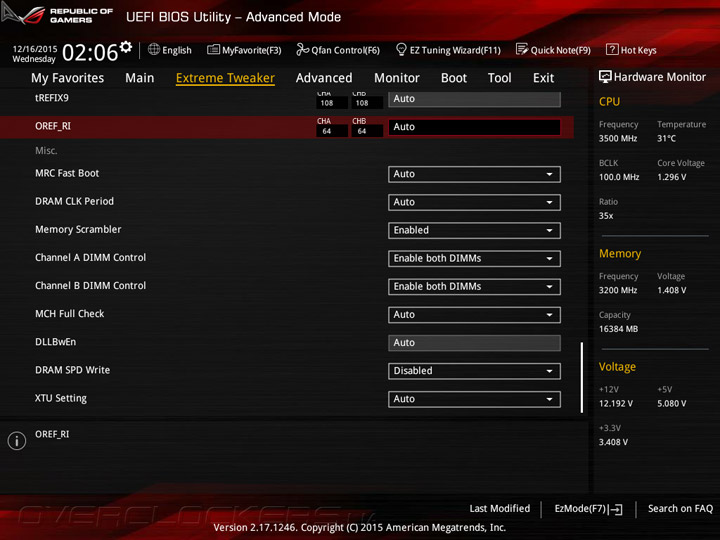Go to the Monitor tab
720x540 pixels.
click(x=397, y=78)
